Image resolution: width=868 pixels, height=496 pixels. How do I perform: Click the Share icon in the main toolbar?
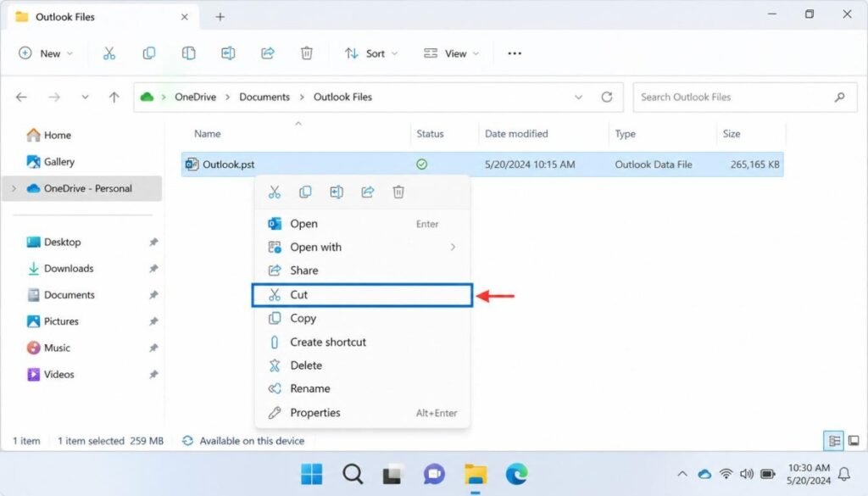coord(267,53)
